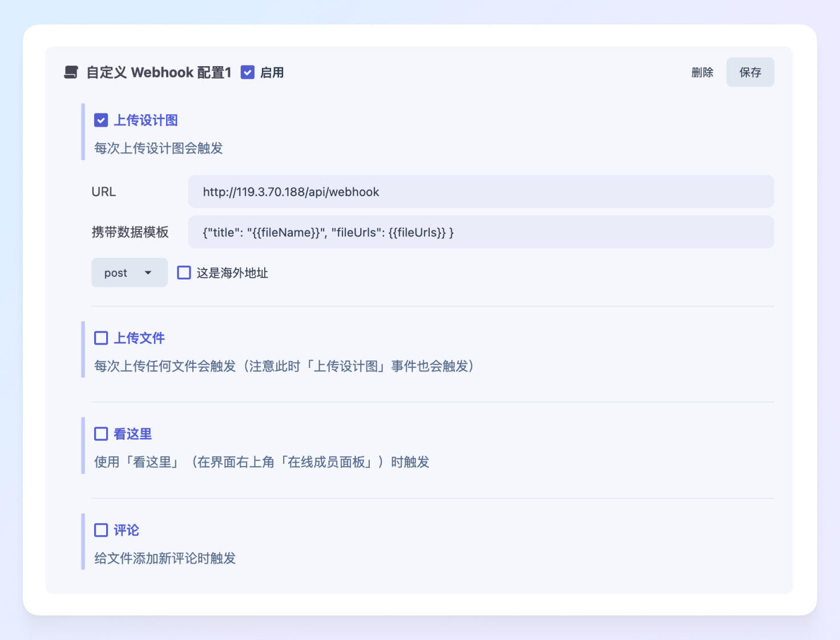The width and height of the screenshot is (840, 640).
Task: Click the webhook scroll icon beside the title
Action: click(x=71, y=72)
